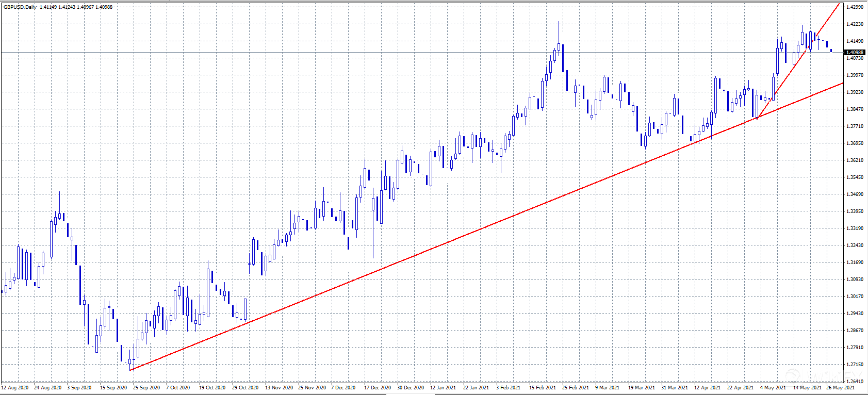
Task: Click the point where both red trendlines meet
Action: pyautogui.click(x=757, y=119)
